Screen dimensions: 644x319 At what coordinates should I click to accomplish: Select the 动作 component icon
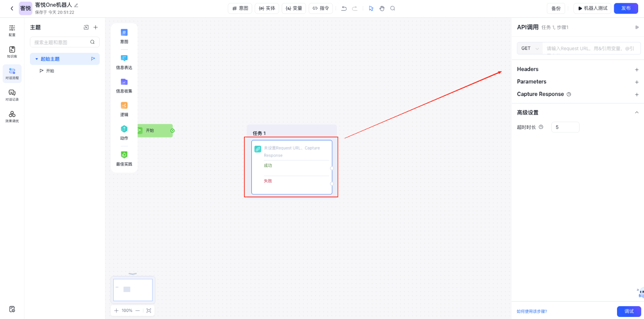pos(124,129)
